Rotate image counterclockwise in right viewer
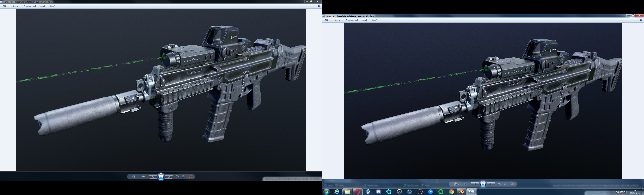Screen dimensions: 644x195 click(x=499, y=184)
